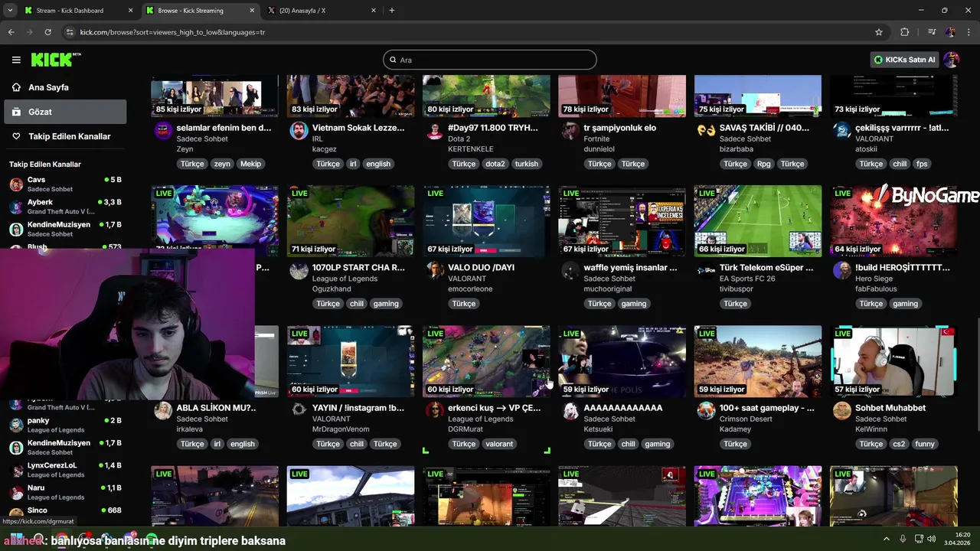Image resolution: width=980 pixels, height=551 pixels.
Task: Click valorant tag under DGRMurat
Action: click(x=499, y=444)
